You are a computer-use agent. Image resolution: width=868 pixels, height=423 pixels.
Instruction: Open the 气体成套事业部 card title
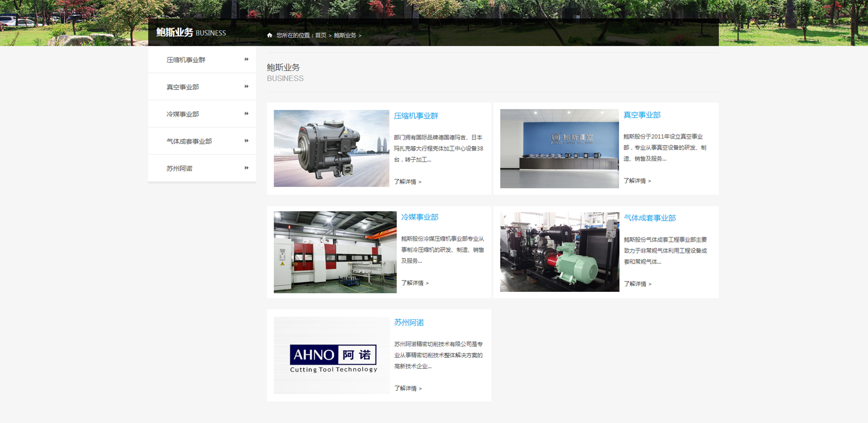click(x=650, y=218)
